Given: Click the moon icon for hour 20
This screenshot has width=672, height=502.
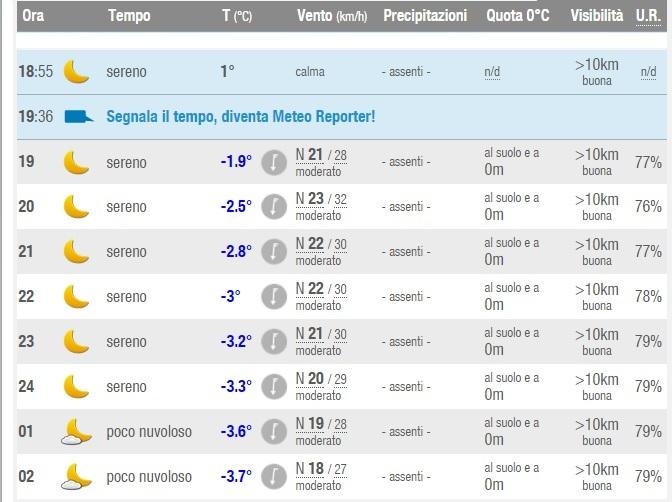Looking at the screenshot, I should pyautogui.click(x=76, y=207).
